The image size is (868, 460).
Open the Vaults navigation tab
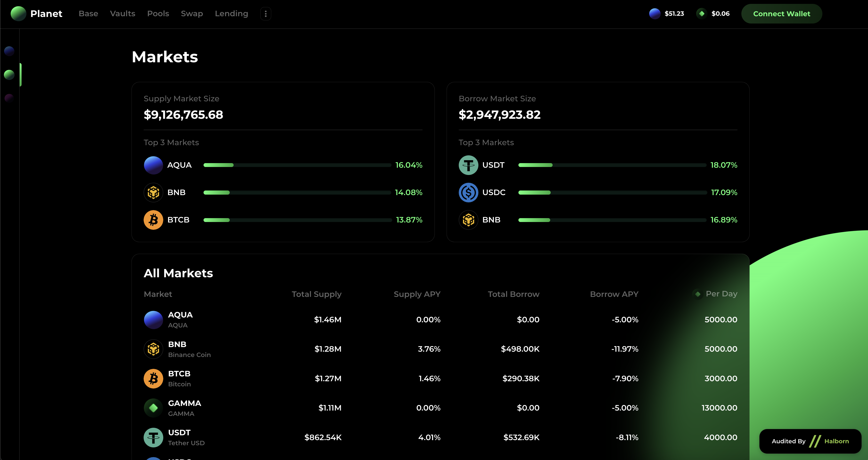pos(122,14)
